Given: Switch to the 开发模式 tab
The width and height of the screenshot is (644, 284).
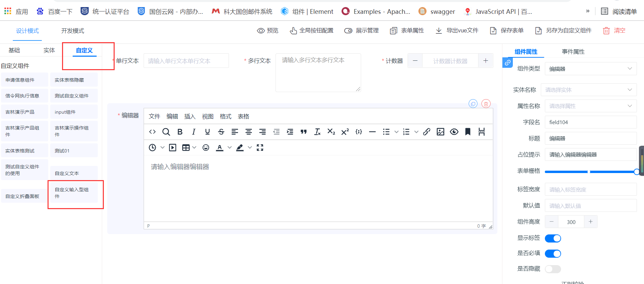Looking at the screenshot, I should [72, 31].
